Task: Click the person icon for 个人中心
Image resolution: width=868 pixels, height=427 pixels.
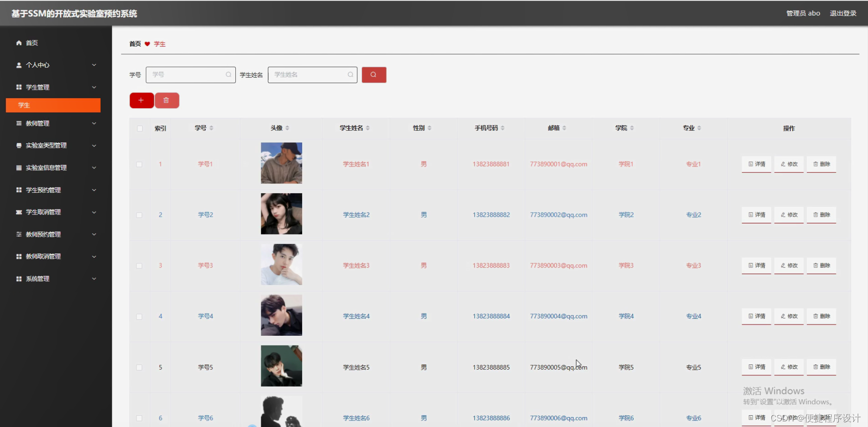Action: (x=19, y=65)
